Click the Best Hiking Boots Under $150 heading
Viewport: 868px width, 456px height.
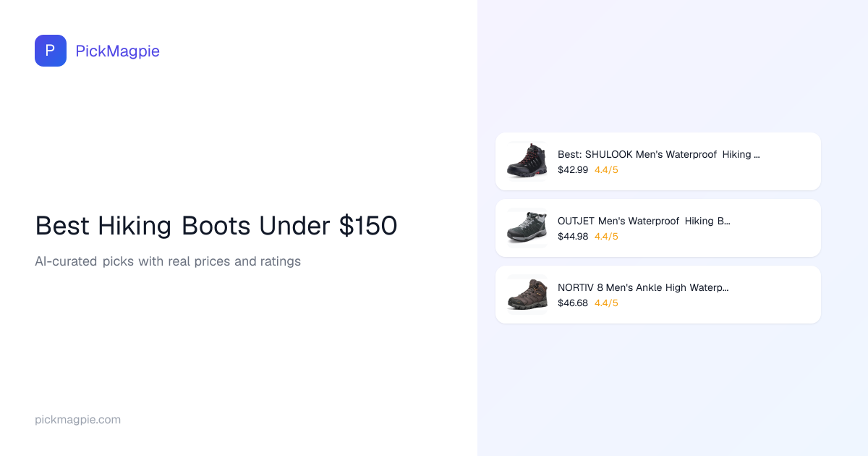tap(216, 226)
